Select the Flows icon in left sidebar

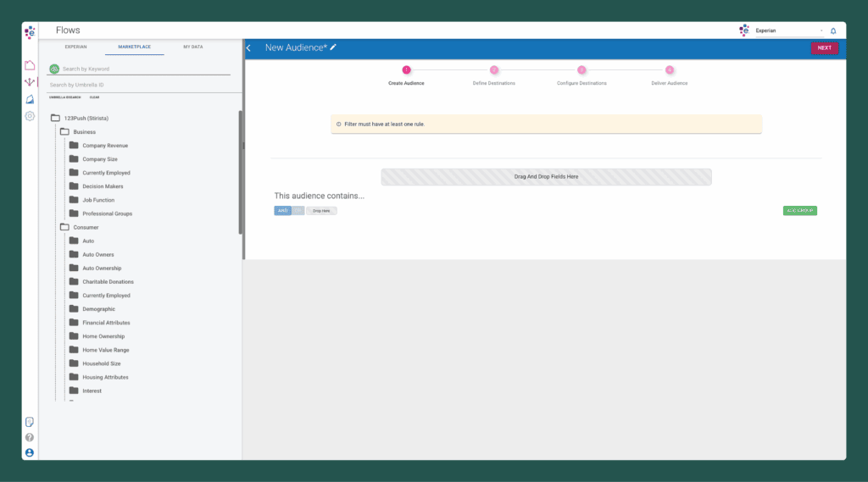pos(30,82)
